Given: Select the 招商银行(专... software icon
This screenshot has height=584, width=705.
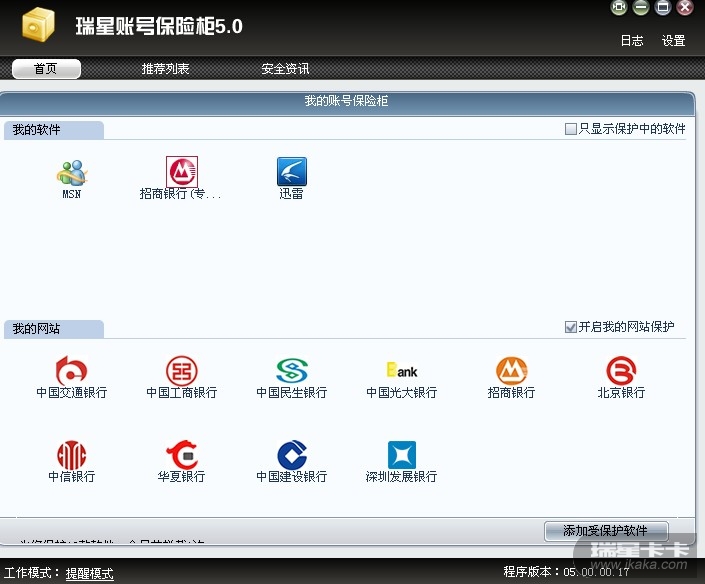Looking at the screenshot, I should coord(182,172).
